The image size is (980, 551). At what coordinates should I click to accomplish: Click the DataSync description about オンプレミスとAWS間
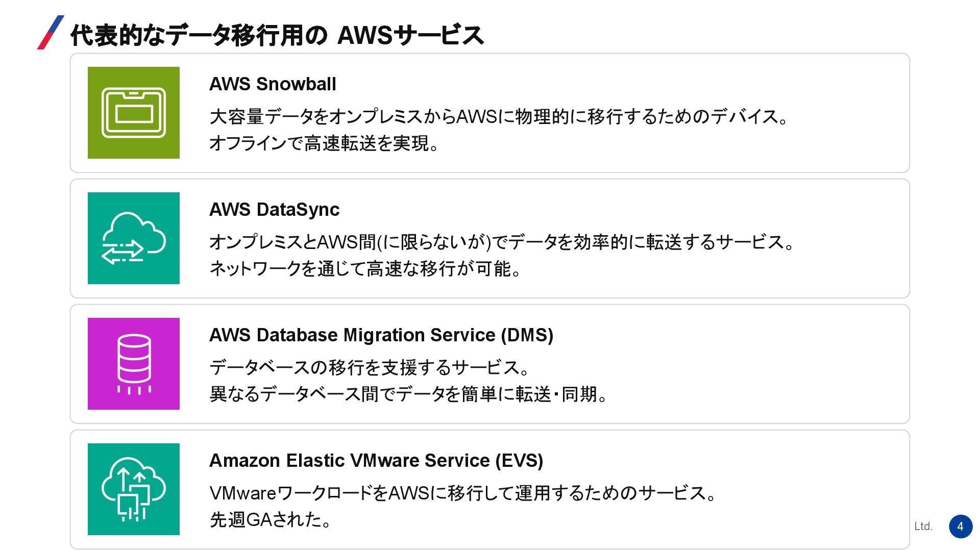coord(502,242)
